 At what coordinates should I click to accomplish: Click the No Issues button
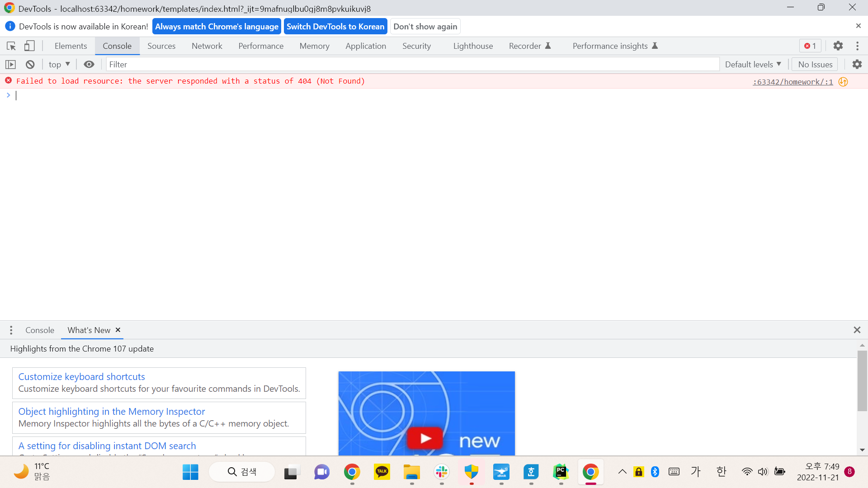(x=815, y=65)
